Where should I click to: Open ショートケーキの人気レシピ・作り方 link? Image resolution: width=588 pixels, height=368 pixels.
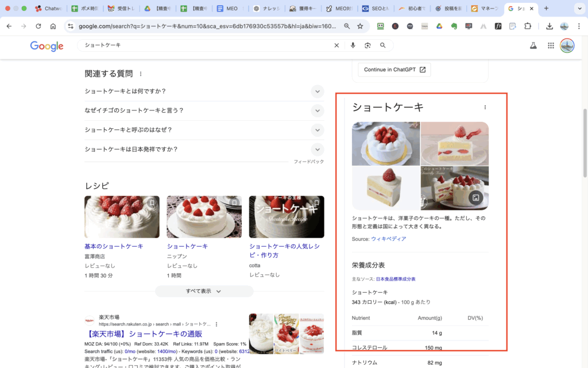285,251
